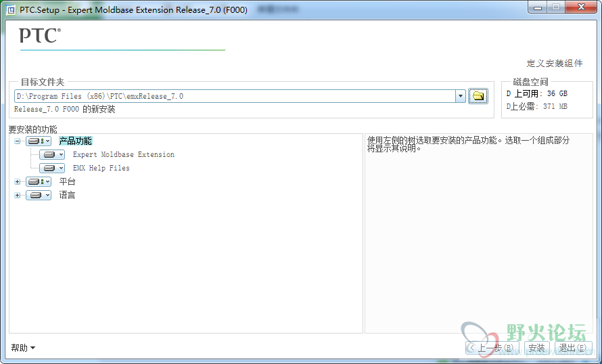Screen dimensions: 602x364
Task: Click the 安装 install button
Action: pos(537,348)
